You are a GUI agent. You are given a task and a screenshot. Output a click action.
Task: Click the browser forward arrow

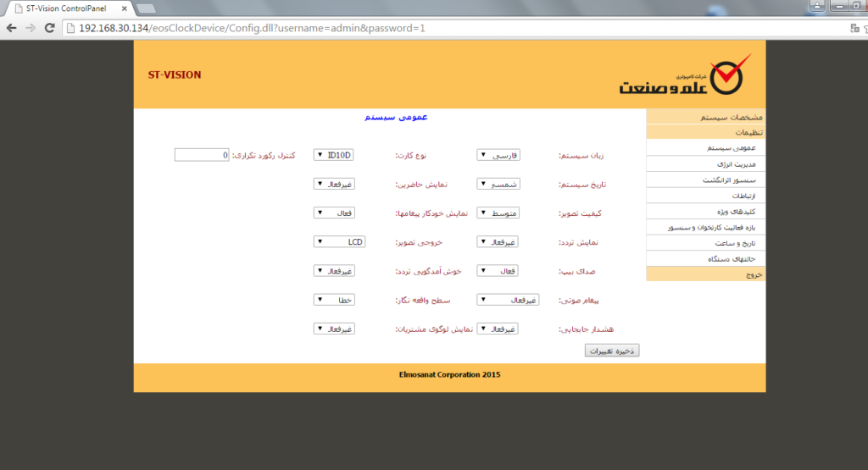coord(31,28)
